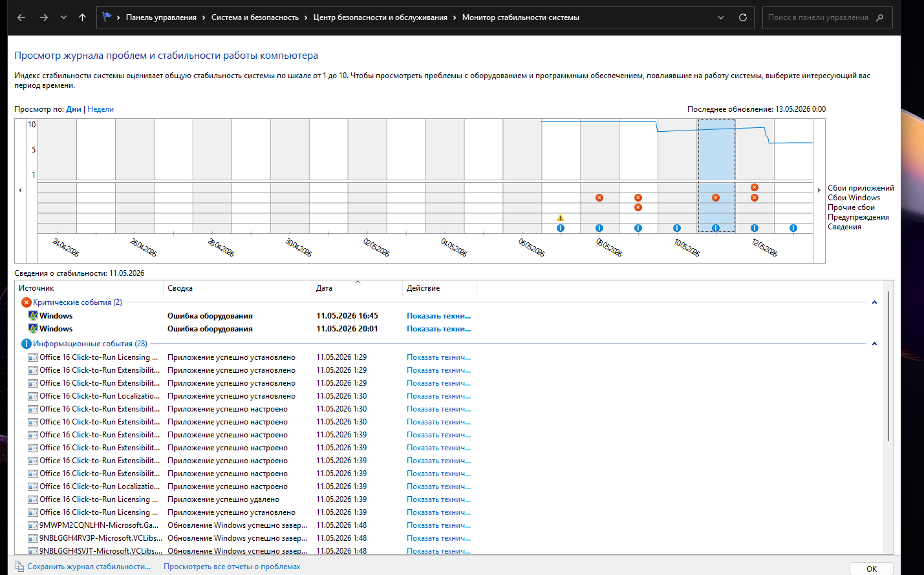This screenshot has width=924, height=575.
Task: Click the information icon on 10.05.2026
Action: click(677, 228)
